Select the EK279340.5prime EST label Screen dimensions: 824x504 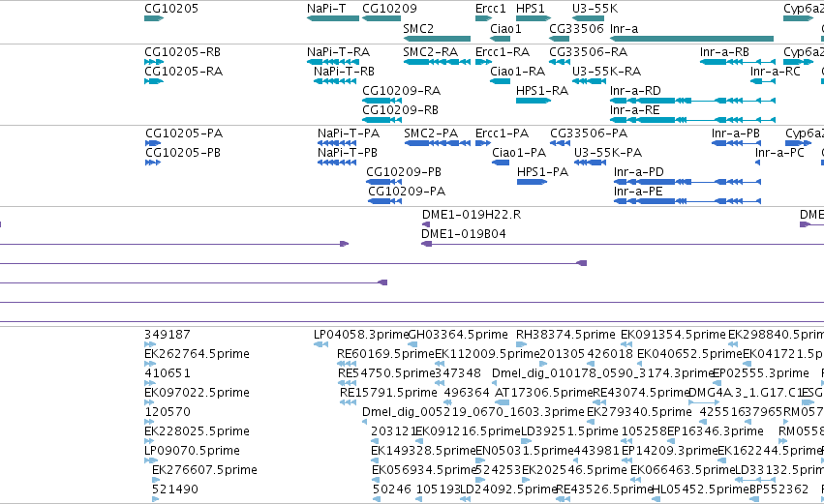639,412
